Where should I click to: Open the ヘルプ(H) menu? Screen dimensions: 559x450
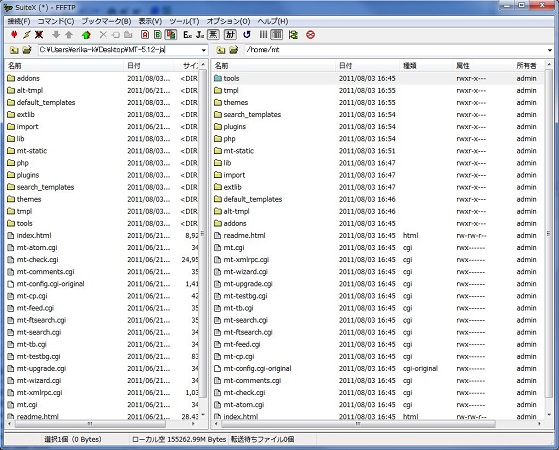pos(273,21)
